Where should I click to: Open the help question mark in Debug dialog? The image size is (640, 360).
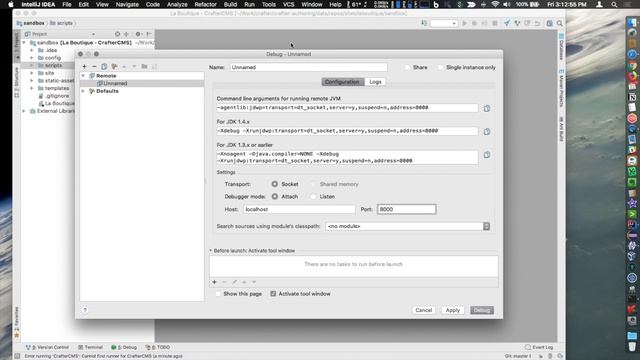coord(84,310)
